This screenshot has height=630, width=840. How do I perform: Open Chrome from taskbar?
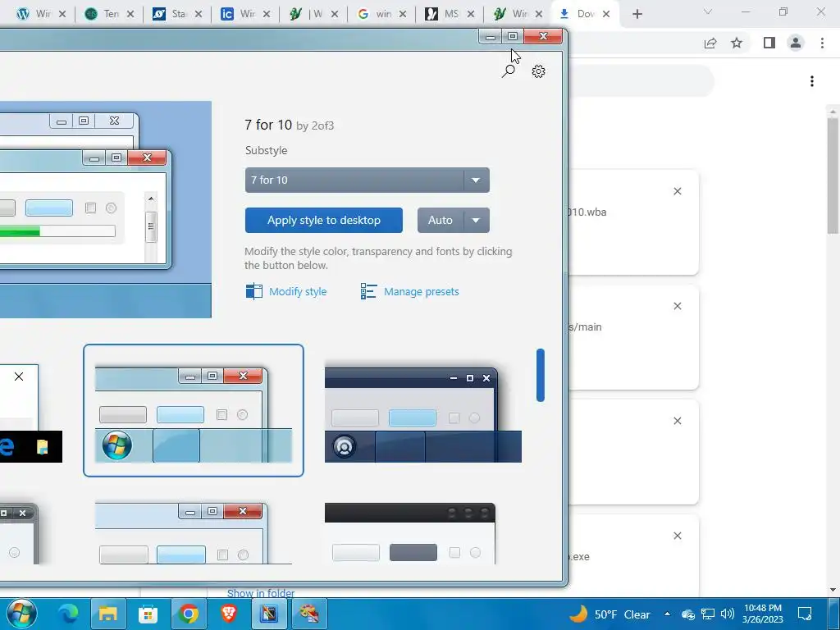click(188, 614)
